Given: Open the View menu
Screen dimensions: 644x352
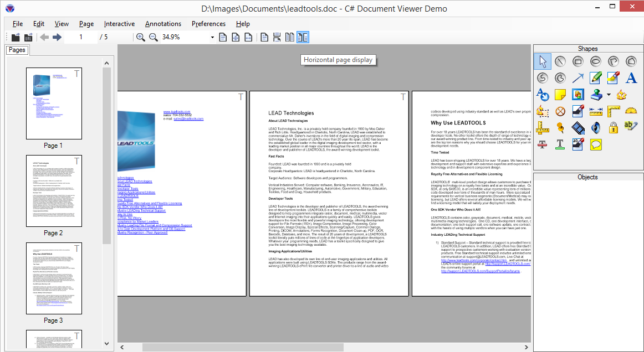Looking at the screenshot, I should pyautogui.click(x=62, y=24).
